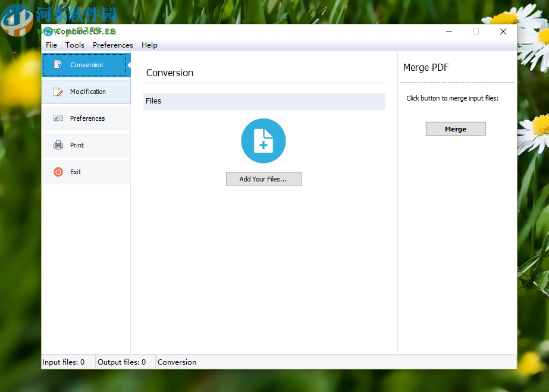Image resolution: width=549 pixels, height=392 pixels.
Task: Open the Preferences menu in menu bar
Action: click(x=113, y=45)
